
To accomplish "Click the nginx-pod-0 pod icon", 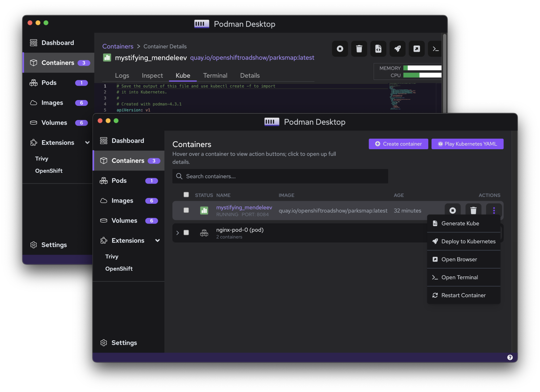I will [x=204, y=233].
